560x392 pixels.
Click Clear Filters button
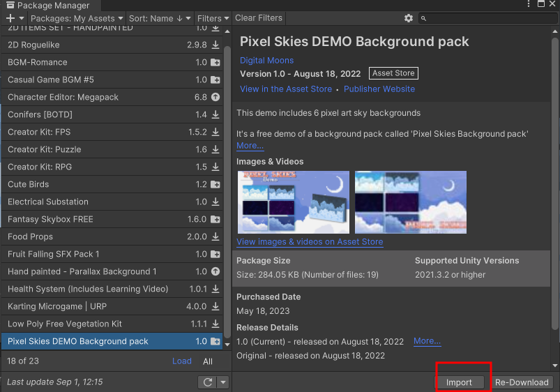pyautogui.click(x=259, y=18)
